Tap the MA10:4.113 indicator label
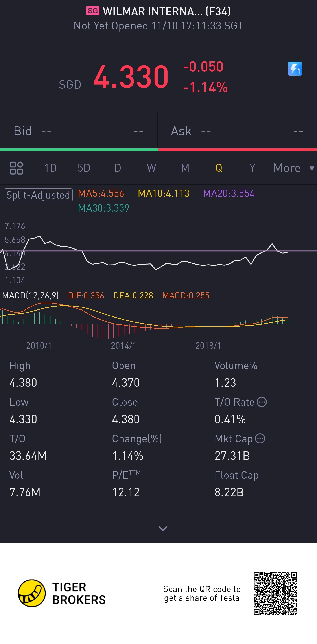Screen dimensions: 317x644 click(164, 193)
